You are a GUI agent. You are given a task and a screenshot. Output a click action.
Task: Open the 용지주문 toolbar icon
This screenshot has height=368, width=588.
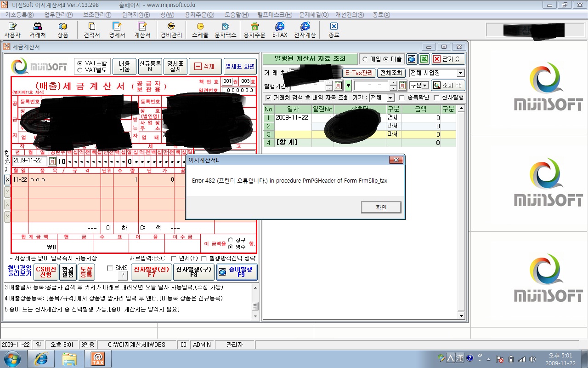[254, 30]
